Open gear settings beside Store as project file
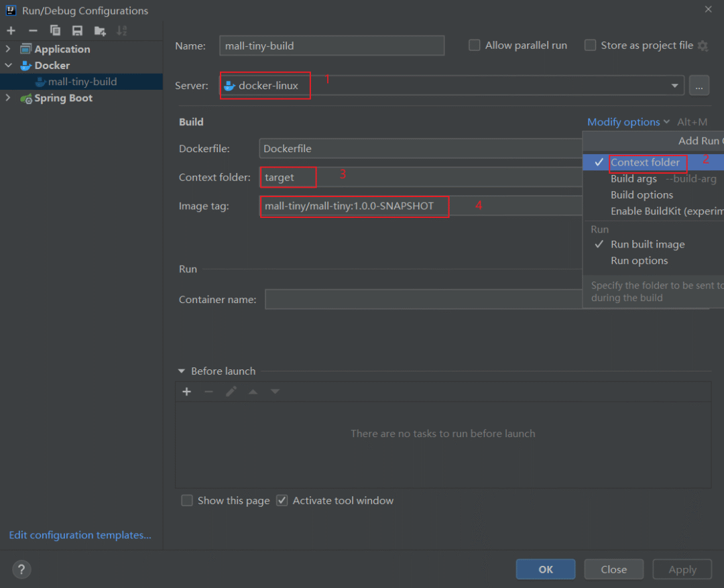 (703, 46)
